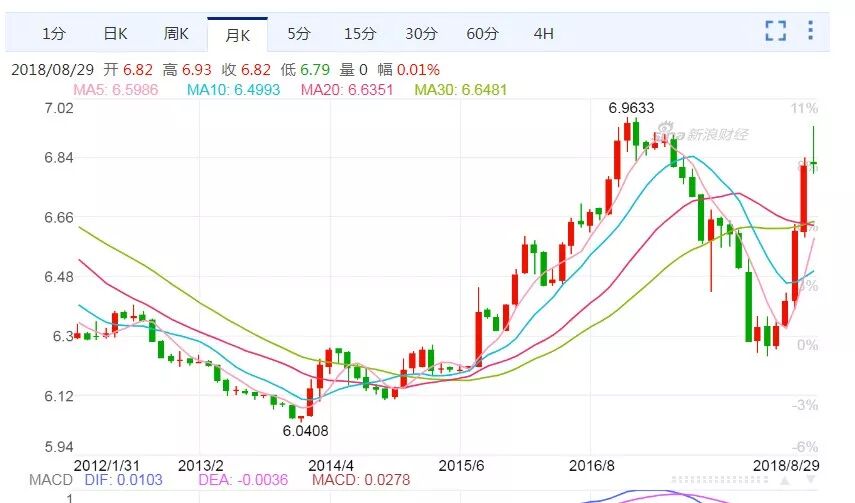Screen dimensions: 855x503
Task: Click the 2013/2 x-axis date
Action: (x=201, y=465)
